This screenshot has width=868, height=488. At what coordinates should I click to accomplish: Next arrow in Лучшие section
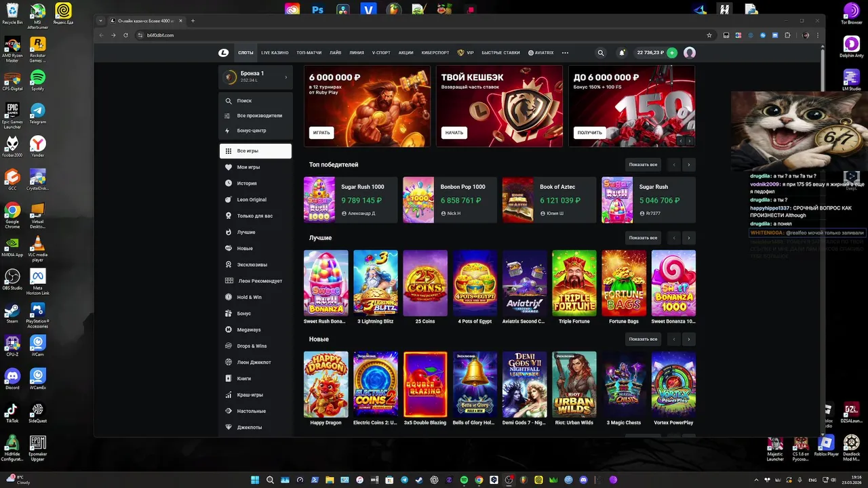click(688, 238)
